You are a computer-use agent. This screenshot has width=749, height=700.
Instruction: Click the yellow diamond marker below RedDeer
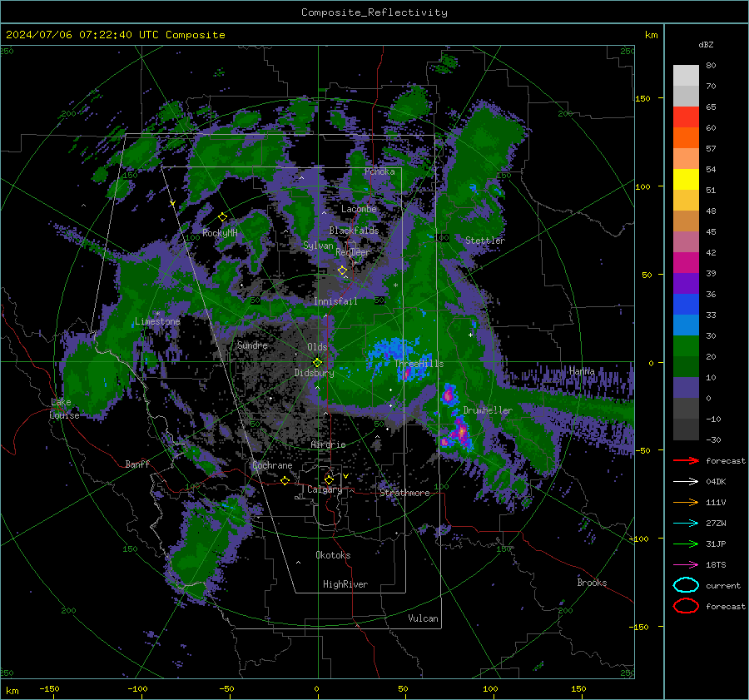(x=343, y=271)
